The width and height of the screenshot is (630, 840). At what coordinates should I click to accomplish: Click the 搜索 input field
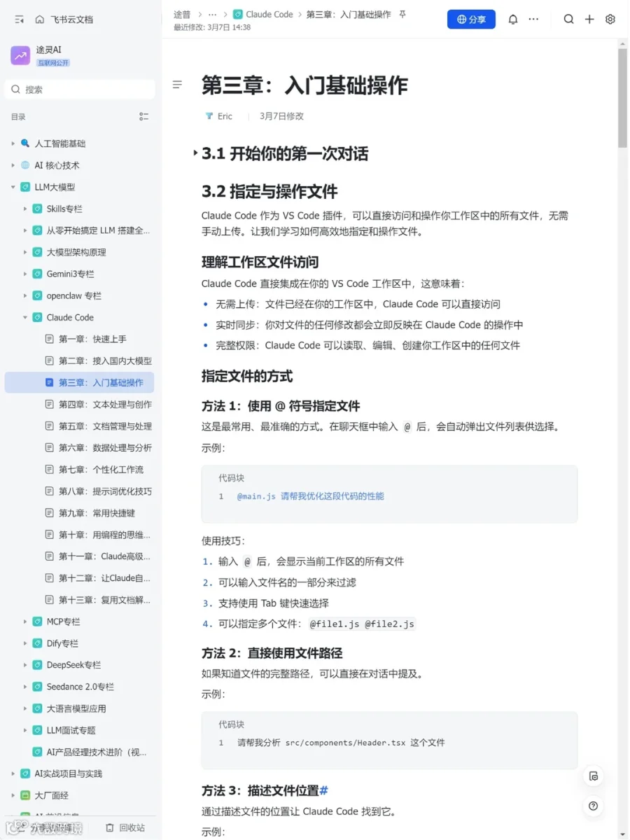pos(80,89)
